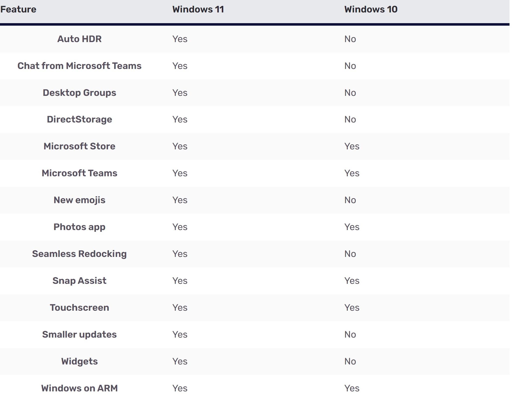Select the Microsoft Teams row label
The width and height of the screenshot is (513, 420).
point(79,173)
